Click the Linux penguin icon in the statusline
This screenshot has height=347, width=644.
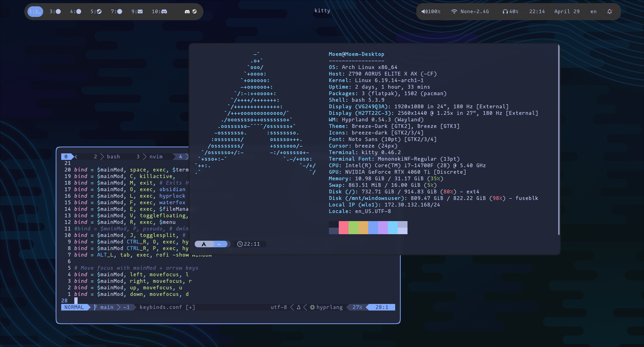coord(299,307)
